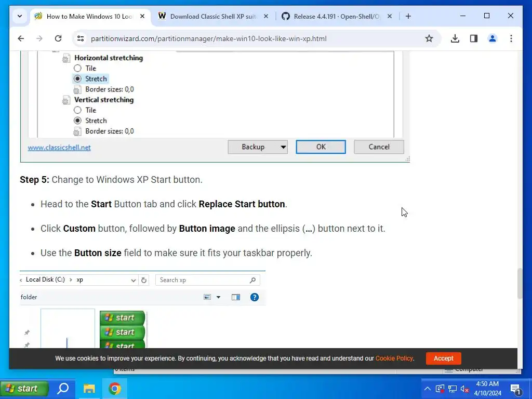Open the www.classicshell.net link
Viewport: 532px width, 399px height.
59,147
